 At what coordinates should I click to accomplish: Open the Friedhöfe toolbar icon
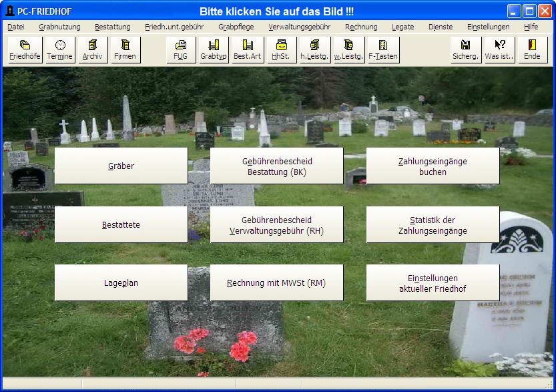(x=25, y=50)
